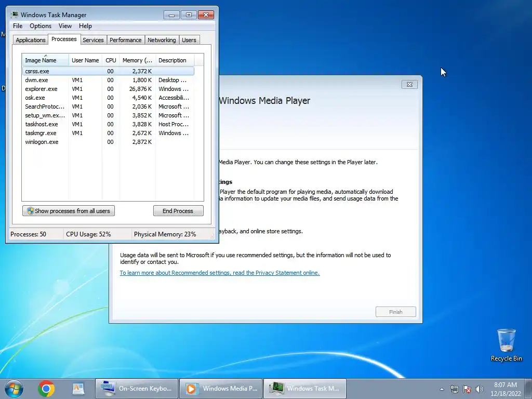Image resolution: width=532 pixels, height=399 pixels.
Task: Launch Google Chrome from the taskbar
Action: [46, 389]
